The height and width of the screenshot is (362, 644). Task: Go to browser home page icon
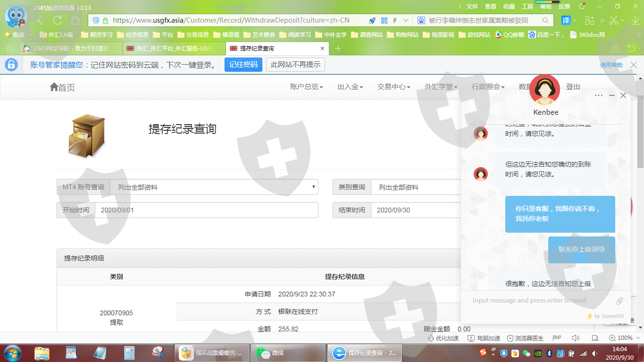[x=75, y=20]
